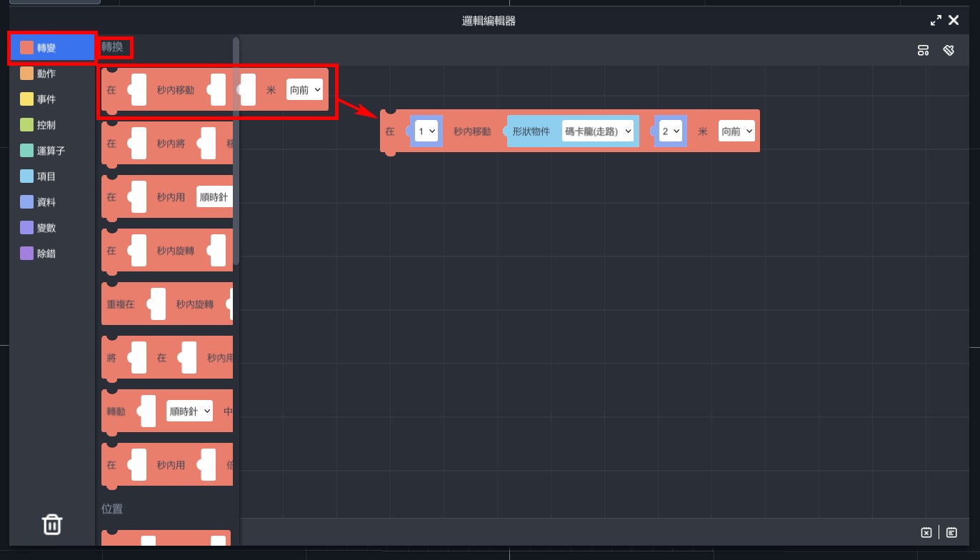Open the 變數 category

point(46,228)
